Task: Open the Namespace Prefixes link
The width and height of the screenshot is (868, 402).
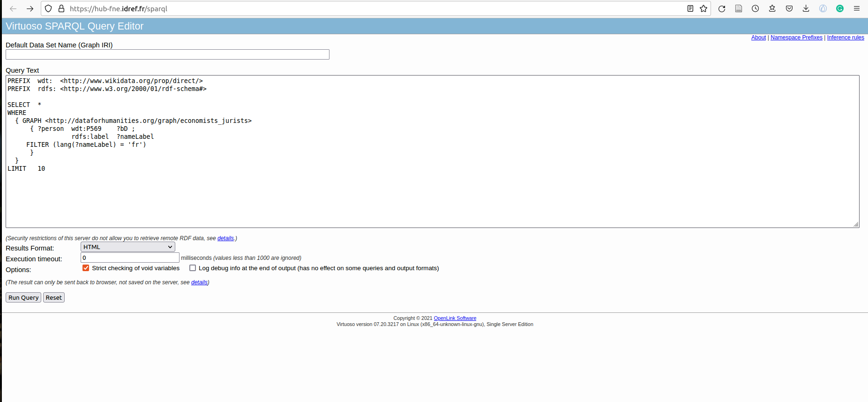Action: click(x=796, y=38)
